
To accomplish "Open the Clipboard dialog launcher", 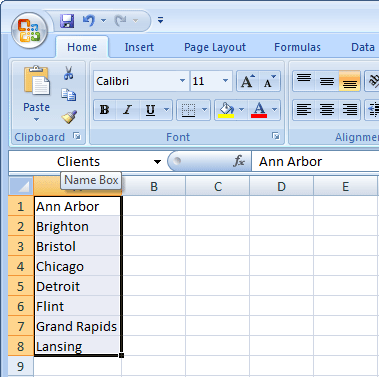I will point(77,136).
